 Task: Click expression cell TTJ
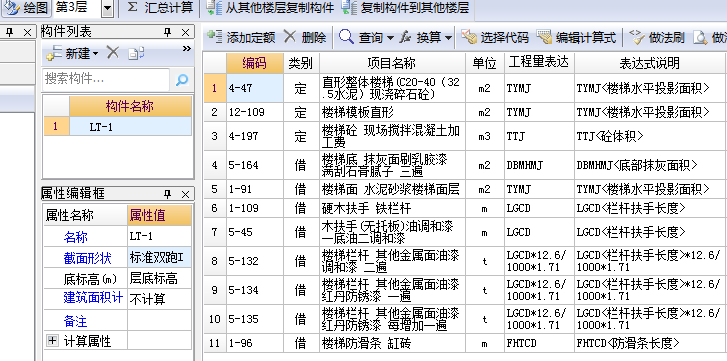539,136
